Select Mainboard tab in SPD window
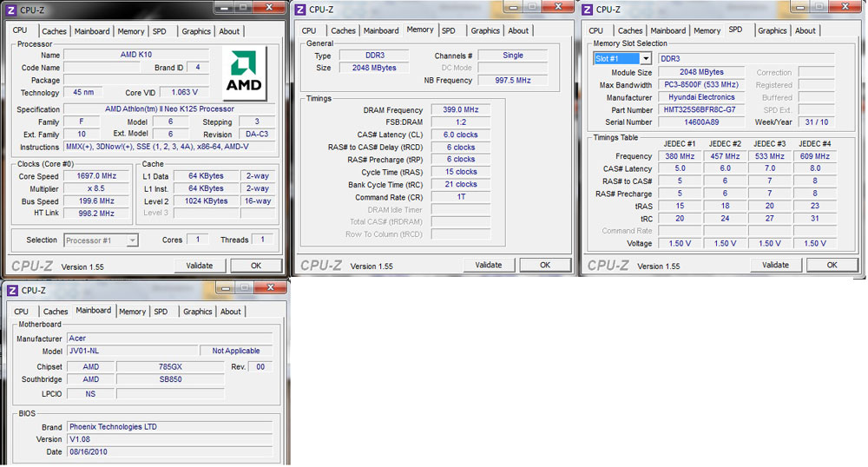 click(668, 31)
